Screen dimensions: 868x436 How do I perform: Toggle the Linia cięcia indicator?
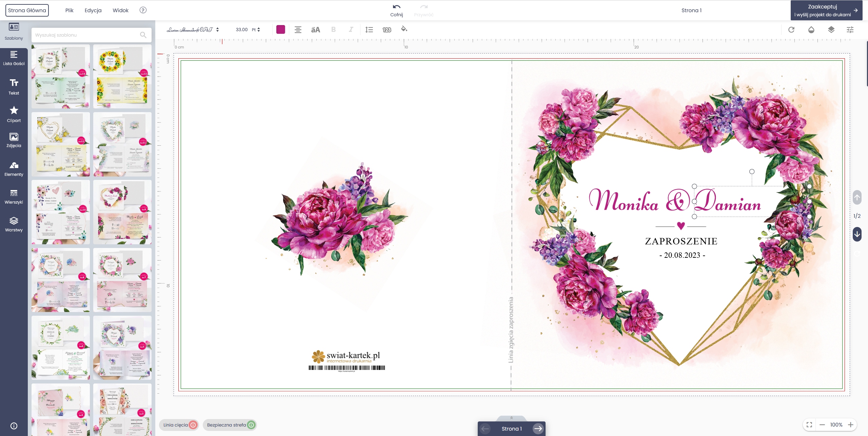tap(179, 425)
